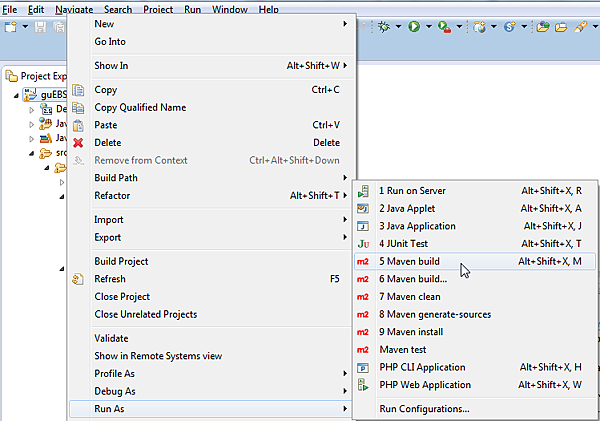Image resolution: width=600 pixels, height=421 pixels.
Task: Open dropdown arrow next to Run Last Tool
Action: pos(459,26)
